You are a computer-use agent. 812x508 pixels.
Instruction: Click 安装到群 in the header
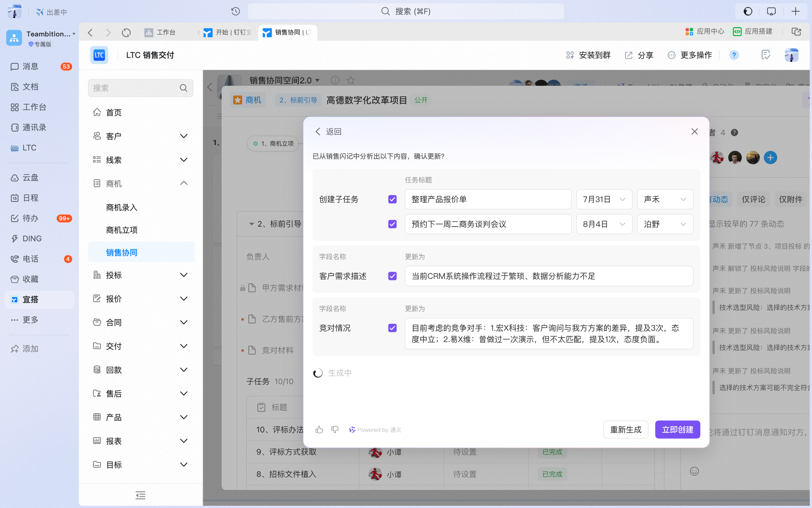coord(588,55)
